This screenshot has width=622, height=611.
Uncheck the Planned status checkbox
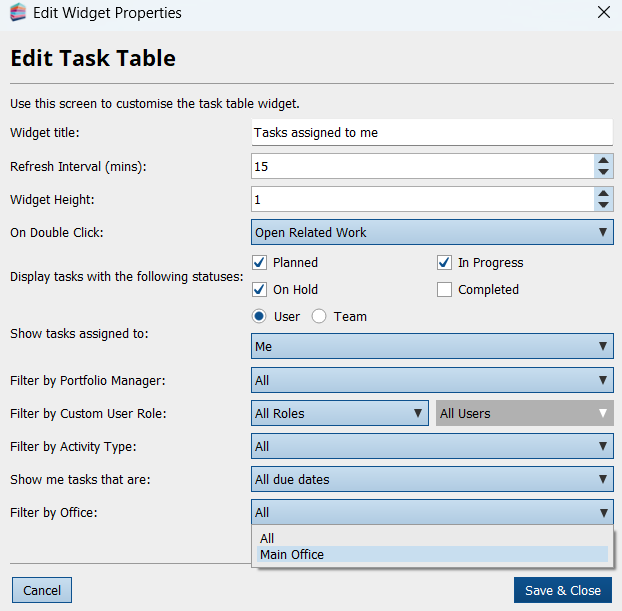260,263
